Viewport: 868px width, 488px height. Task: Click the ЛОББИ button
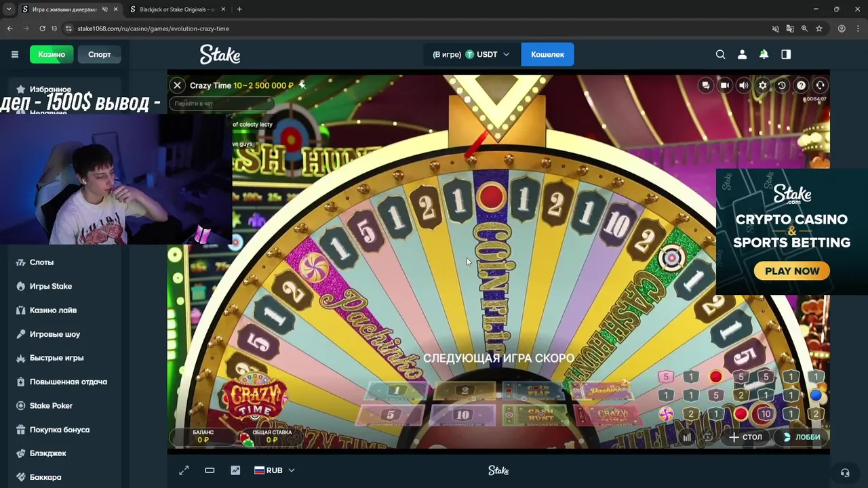click(x=802, y=437)
